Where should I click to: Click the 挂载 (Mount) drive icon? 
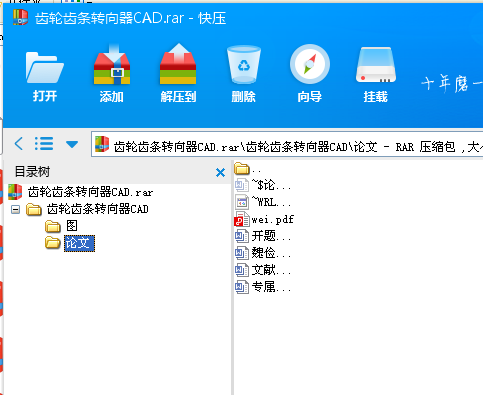pyautogui.click(x=375, y=74)
